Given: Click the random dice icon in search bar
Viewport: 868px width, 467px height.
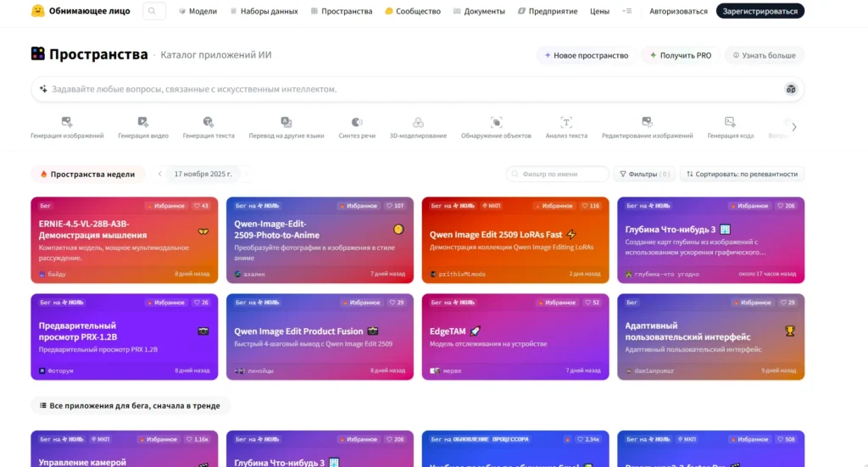Looking at the screenshot, I should click(791, 89).
